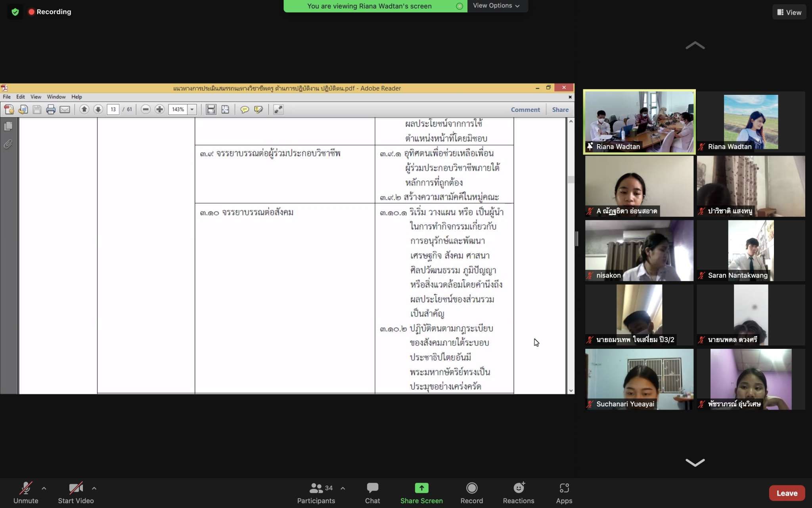
Task: Expand audio options caret next to Unmute
Action: click(x=44, y=488)
